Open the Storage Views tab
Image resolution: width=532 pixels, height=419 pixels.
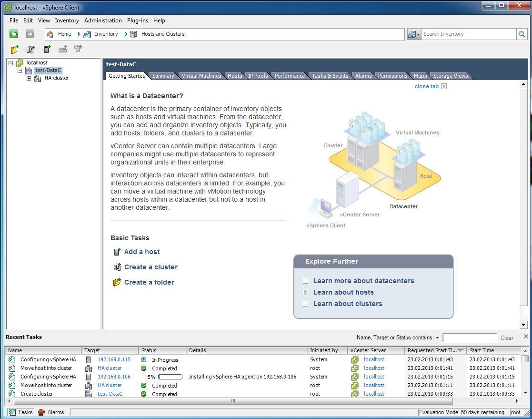click(450, 76)
